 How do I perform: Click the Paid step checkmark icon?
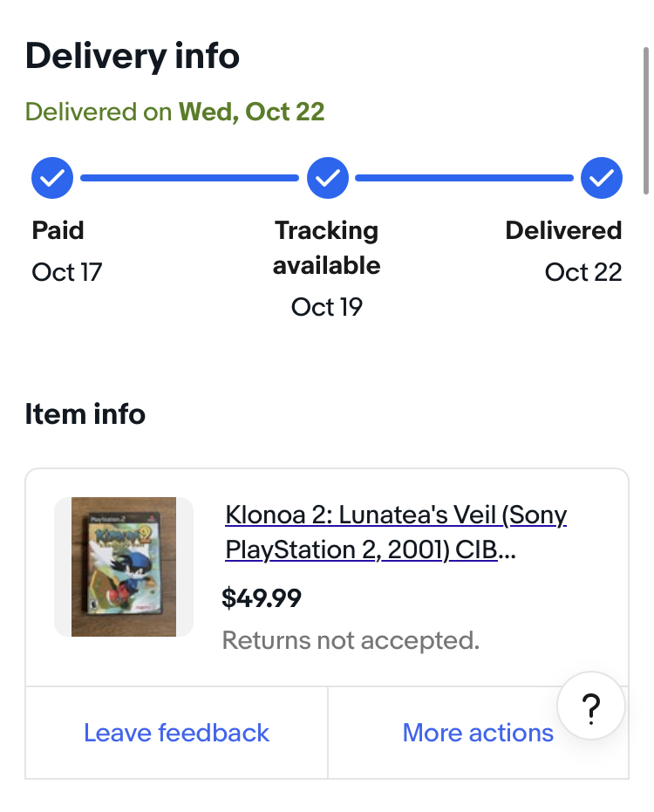tap(52, 178)
